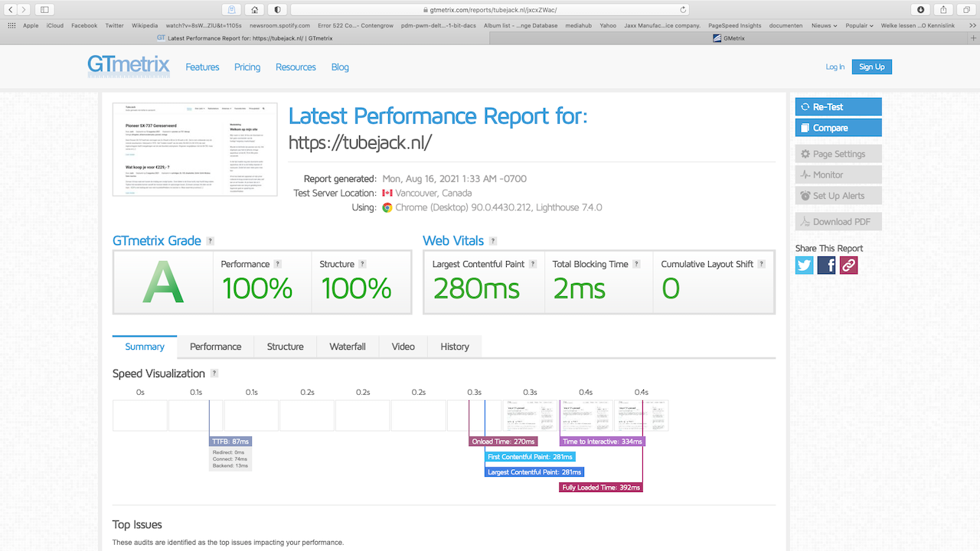Screen dimensions: 980x551
Task: Share the report on Facebook
Action: point(827,265)
